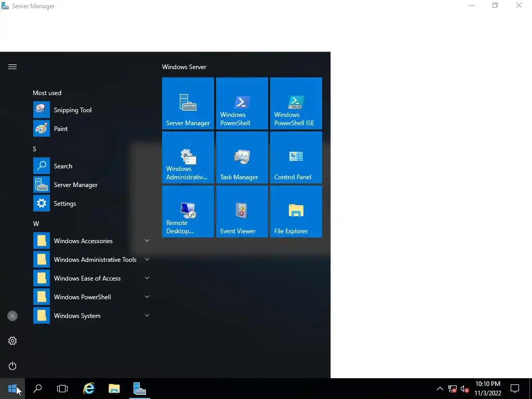Open the Remote Desktop Connection tile

188,211
